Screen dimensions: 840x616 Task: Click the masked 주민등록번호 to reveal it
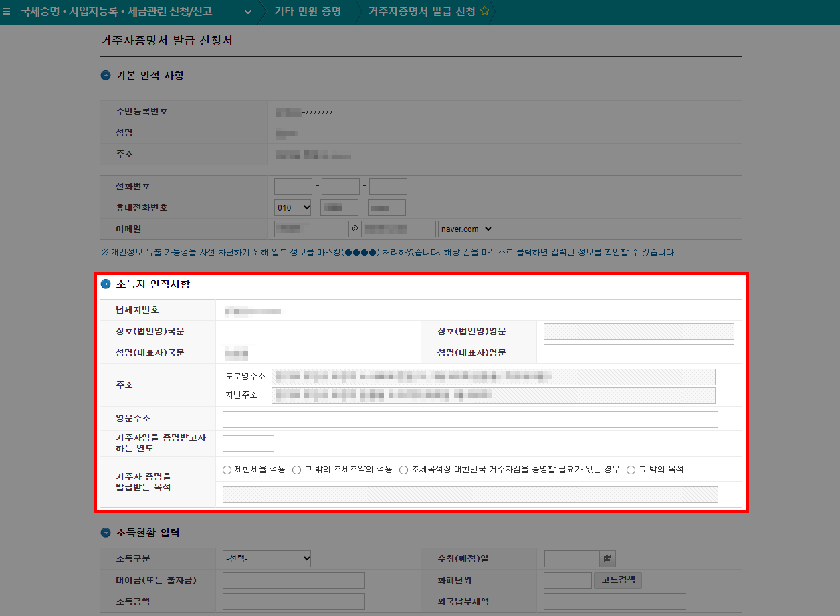pos(300,111)
